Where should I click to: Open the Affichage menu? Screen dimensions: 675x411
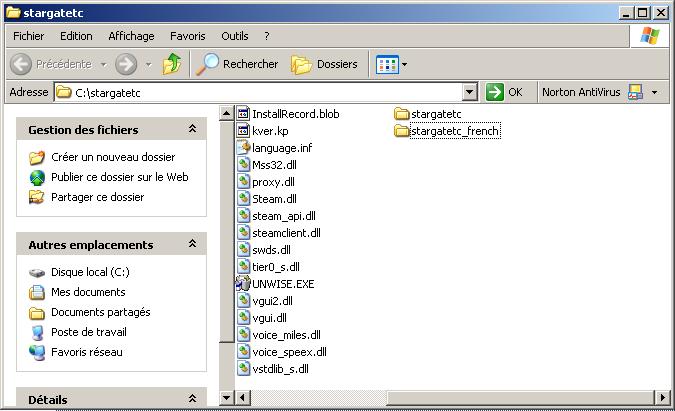tap(131, 36)
